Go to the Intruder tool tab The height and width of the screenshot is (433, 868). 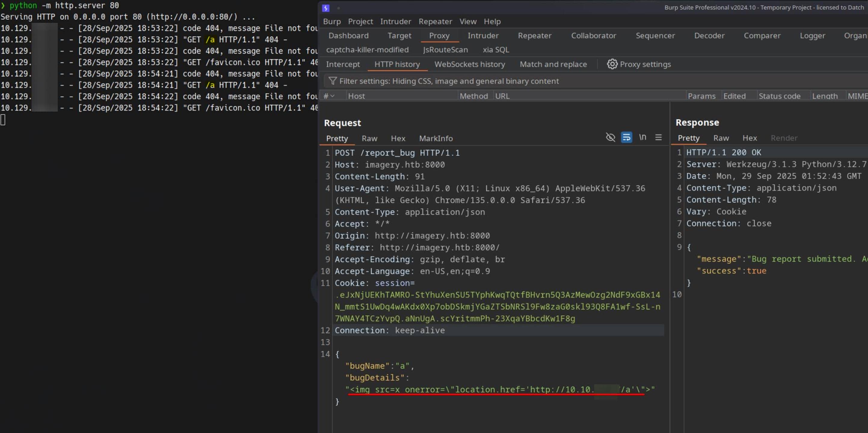(483, 36)
